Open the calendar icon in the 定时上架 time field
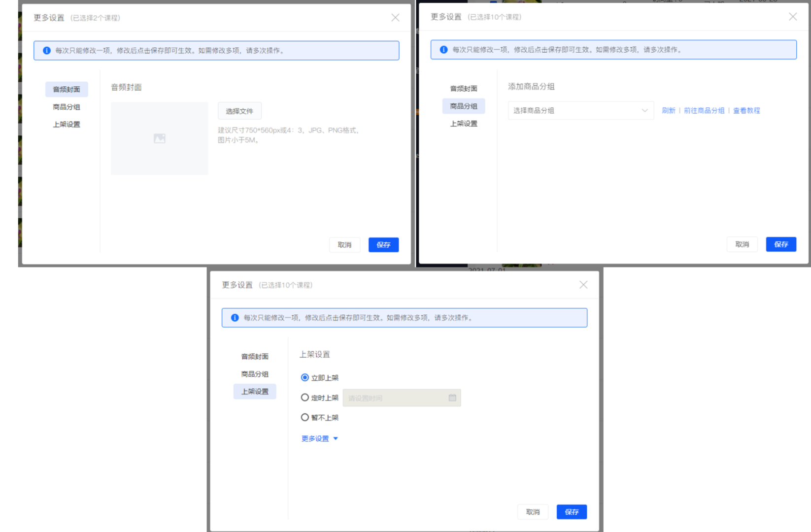The image size is (811, 532). pyautogui.click(x=452, y=398)
